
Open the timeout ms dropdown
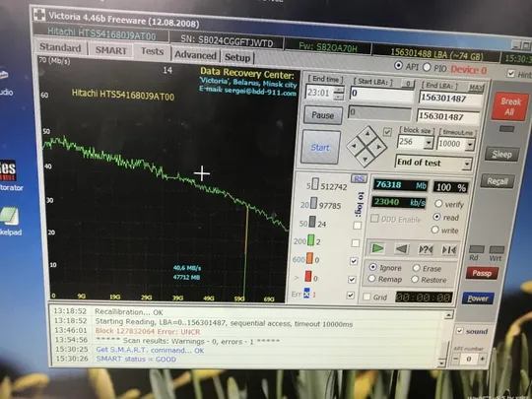470,145
